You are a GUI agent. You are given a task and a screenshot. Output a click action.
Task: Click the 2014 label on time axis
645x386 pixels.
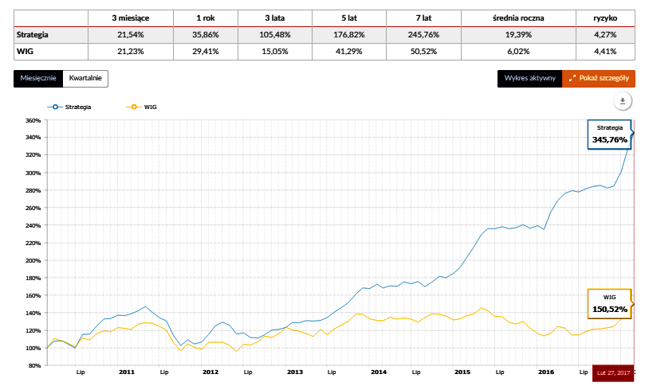click(378, 372)
